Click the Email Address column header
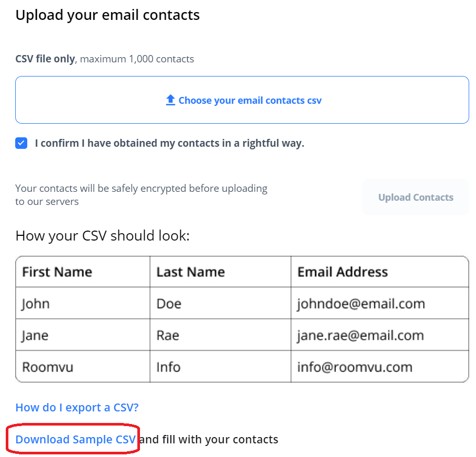The width and height of the screenshot is (476, 457). pos(343,272)
